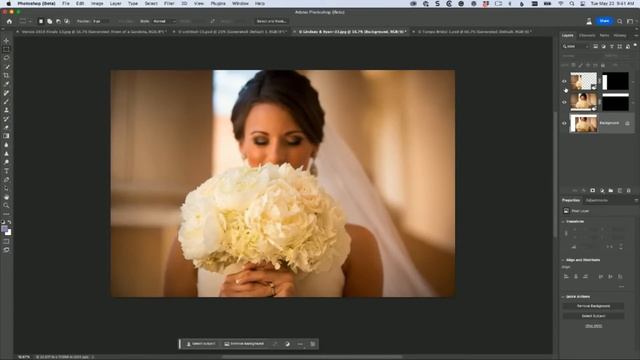Click Align left edges icon in Properties
Image resolution: width=640 pixels, height=360 pixels.
(x=566, y=276)
